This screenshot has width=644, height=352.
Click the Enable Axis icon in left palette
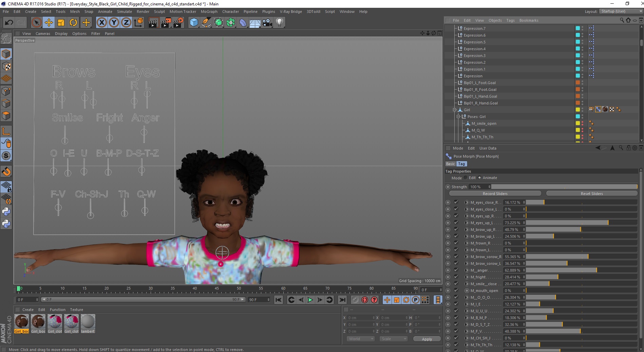6,131
